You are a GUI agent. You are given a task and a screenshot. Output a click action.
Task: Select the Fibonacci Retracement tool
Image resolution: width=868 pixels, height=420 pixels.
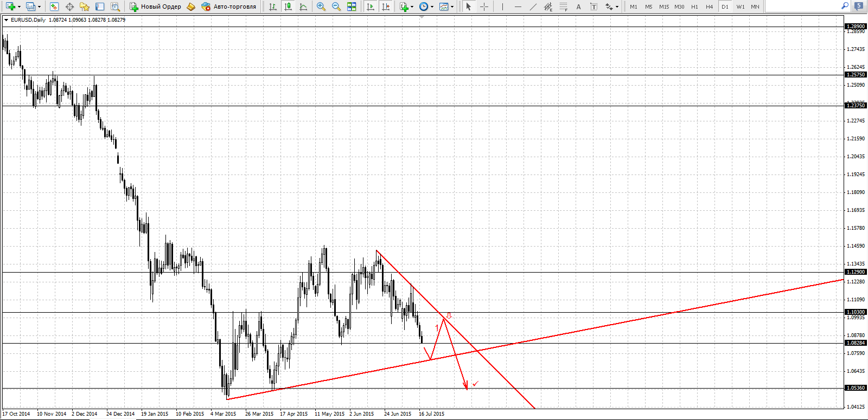tap(564, 7)
